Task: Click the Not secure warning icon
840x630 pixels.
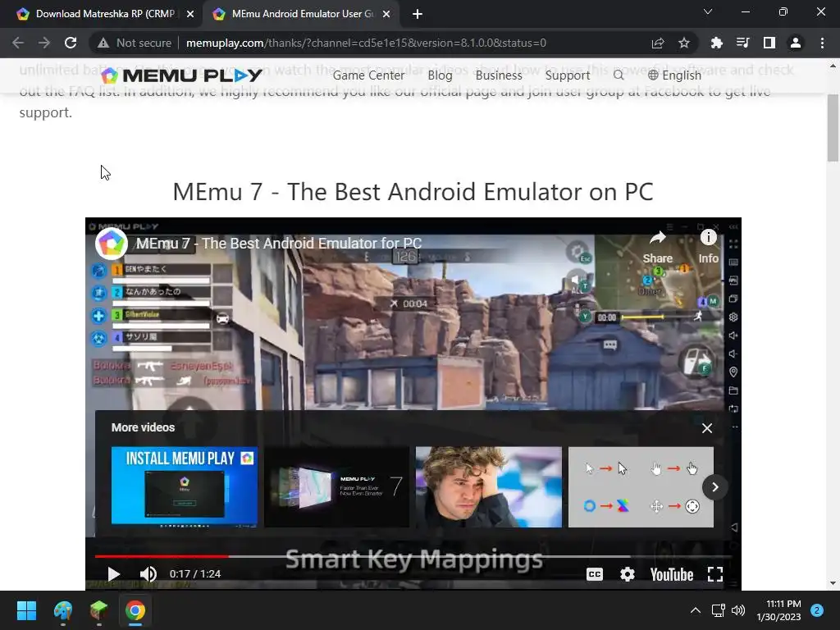Action: 103,43
